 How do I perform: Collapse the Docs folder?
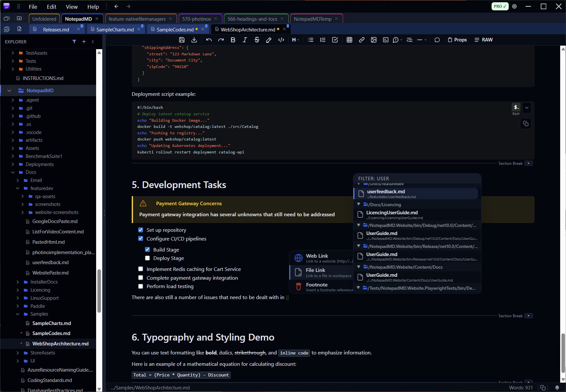pyautogui.click(x=13, y=172)
